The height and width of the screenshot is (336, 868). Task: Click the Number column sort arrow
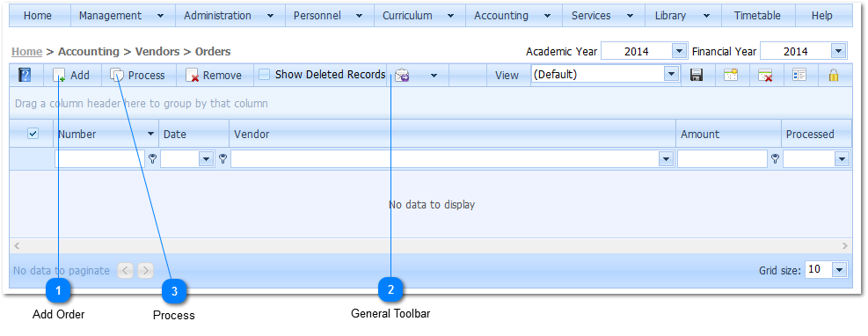(150, 134)
